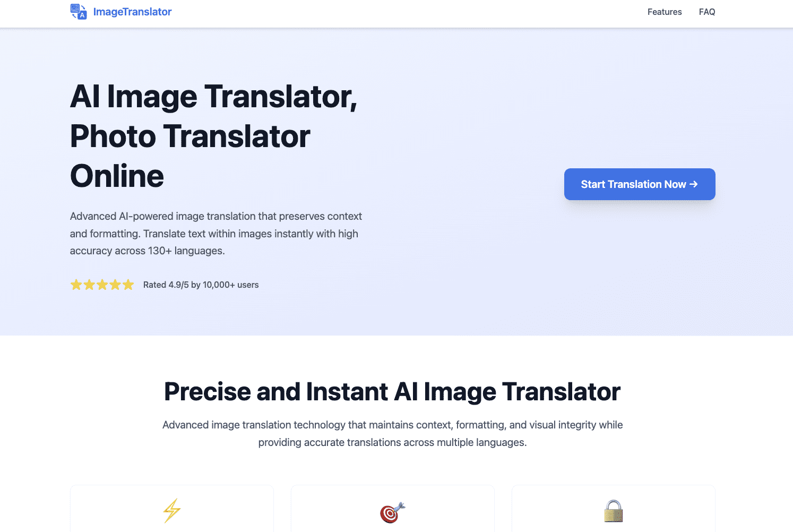Click the padlock security icon

[x=613, y=511]
